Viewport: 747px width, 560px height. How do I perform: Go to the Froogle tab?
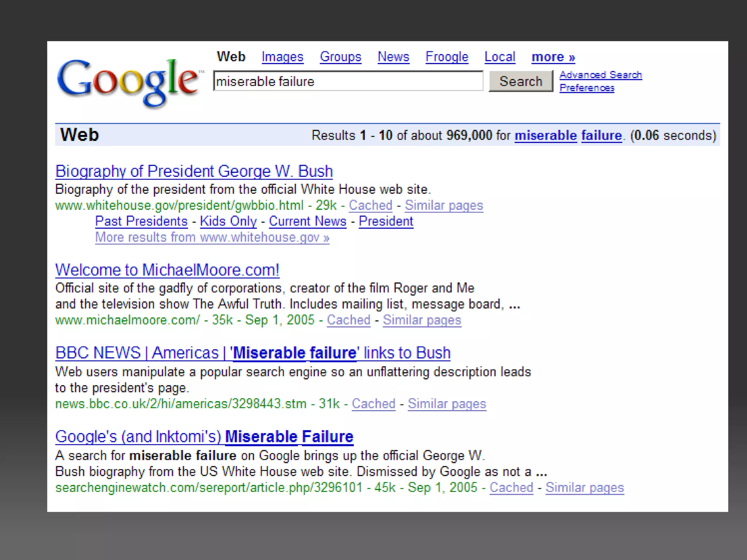click(x=446, y=57)
